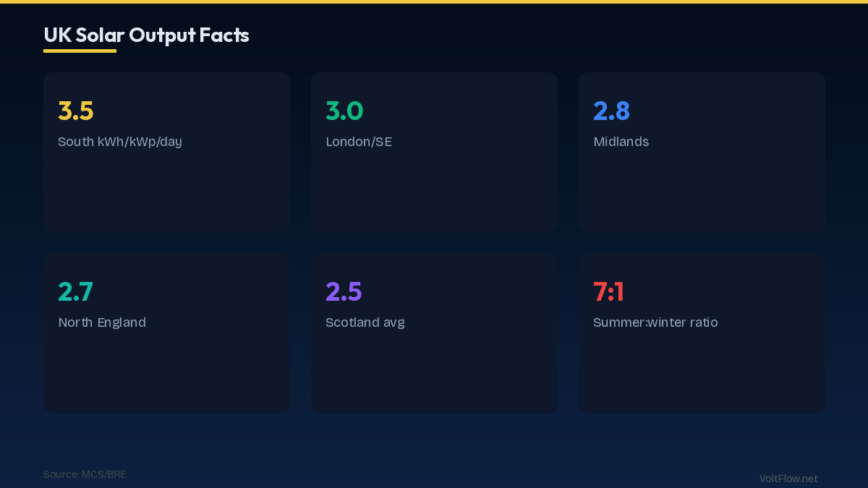868x488 pixels.
Task: Click the Summer:winter ratio label
Action: click(655, 322)
